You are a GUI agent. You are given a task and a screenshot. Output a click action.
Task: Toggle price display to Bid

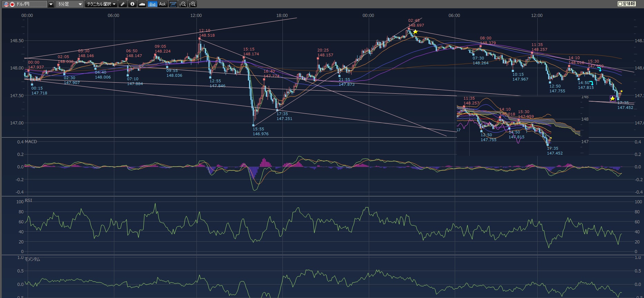pyautogui.click(x=152, y=4)
